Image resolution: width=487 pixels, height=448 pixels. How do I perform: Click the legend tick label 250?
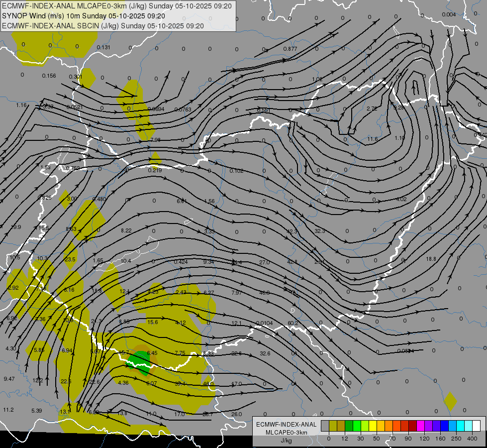click(x=456, y=439)
